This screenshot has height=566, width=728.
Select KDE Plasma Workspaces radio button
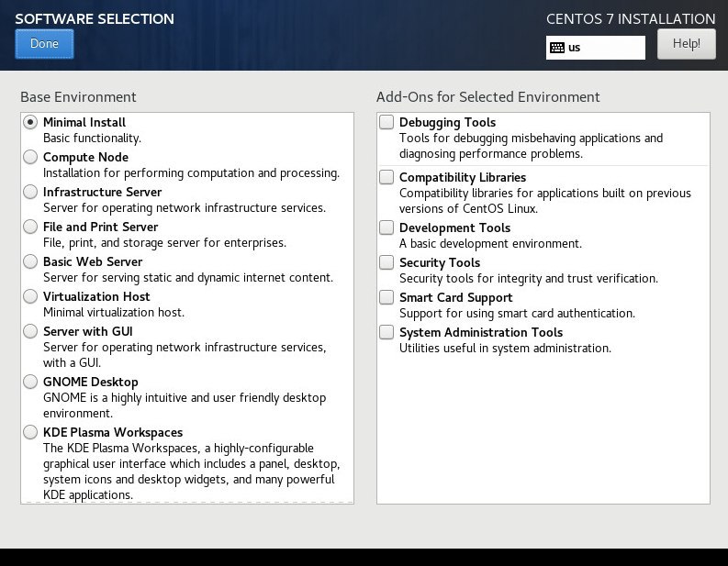tap(30, 432)
